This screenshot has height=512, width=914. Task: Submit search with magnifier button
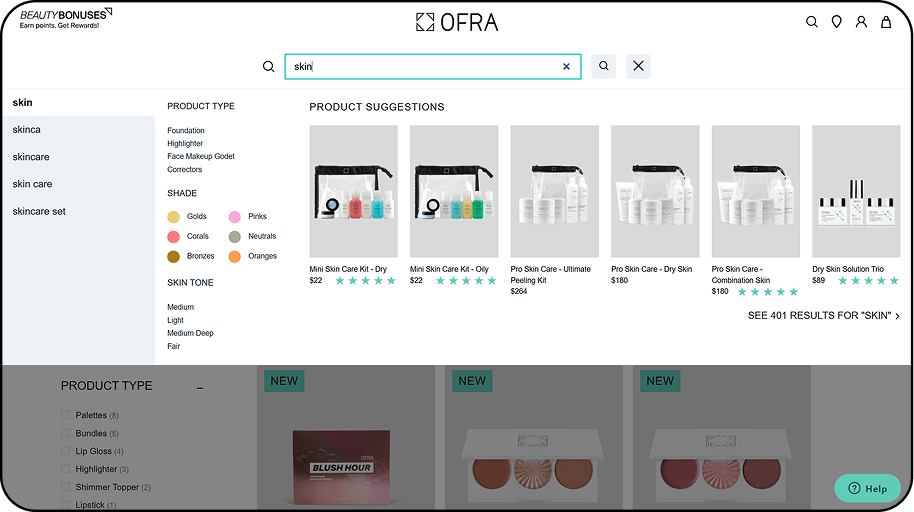603,67
